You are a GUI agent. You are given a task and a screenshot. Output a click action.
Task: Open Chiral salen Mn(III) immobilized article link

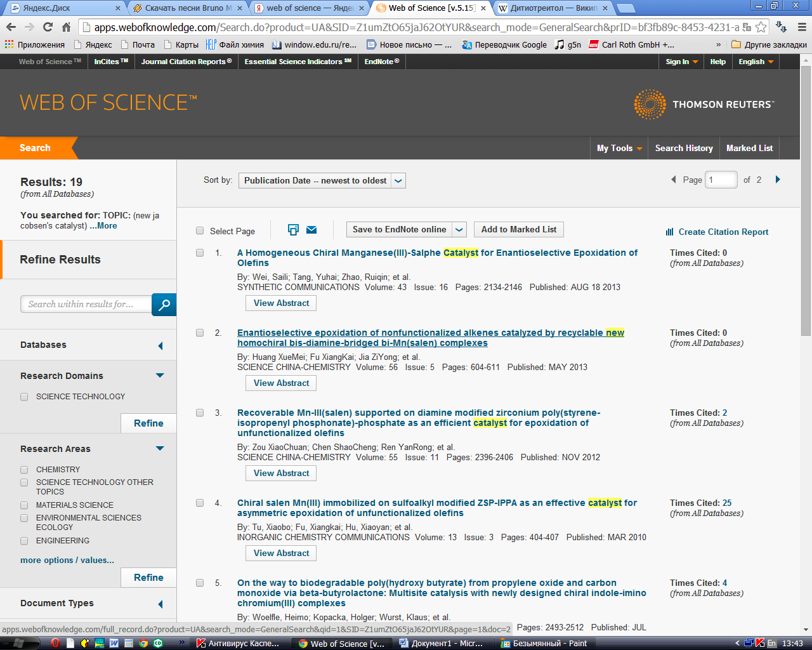pyautogui.click(x=436, y=508)
